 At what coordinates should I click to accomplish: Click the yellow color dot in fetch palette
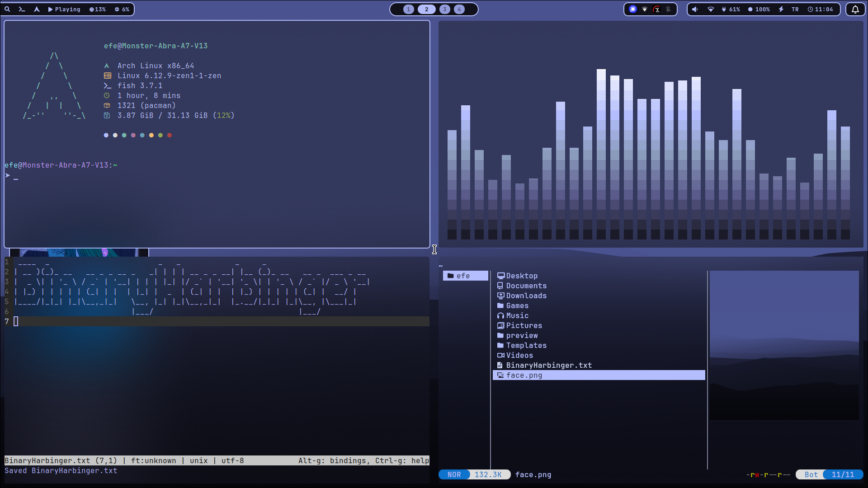(x=151, y=135)
